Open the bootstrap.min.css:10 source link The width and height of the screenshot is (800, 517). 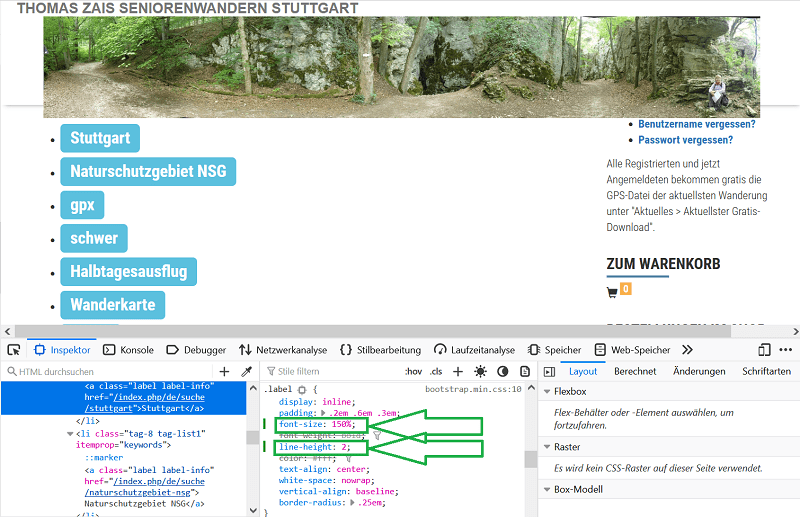point(473,388)
